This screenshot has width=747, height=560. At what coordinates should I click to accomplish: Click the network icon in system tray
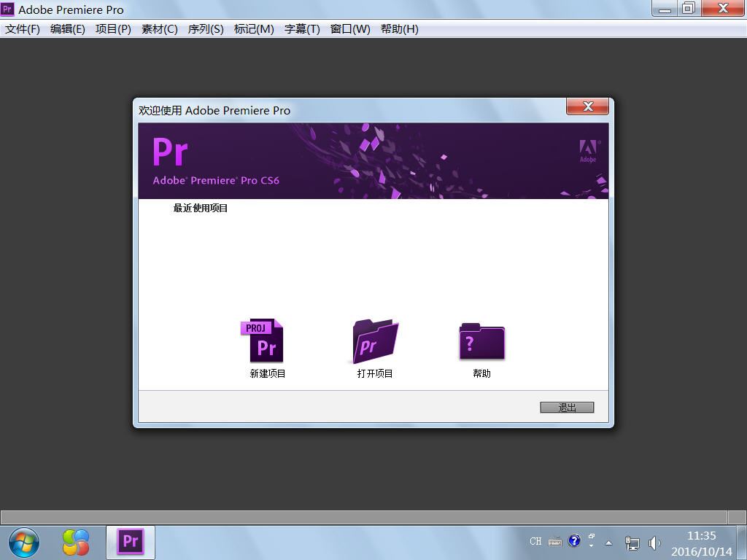tap(632, 542)
